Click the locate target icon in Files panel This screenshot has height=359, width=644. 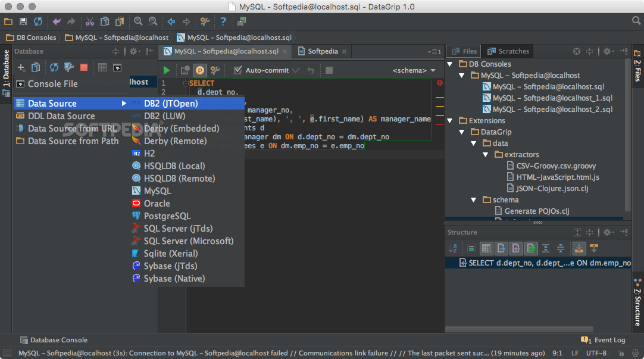point(577,51)
